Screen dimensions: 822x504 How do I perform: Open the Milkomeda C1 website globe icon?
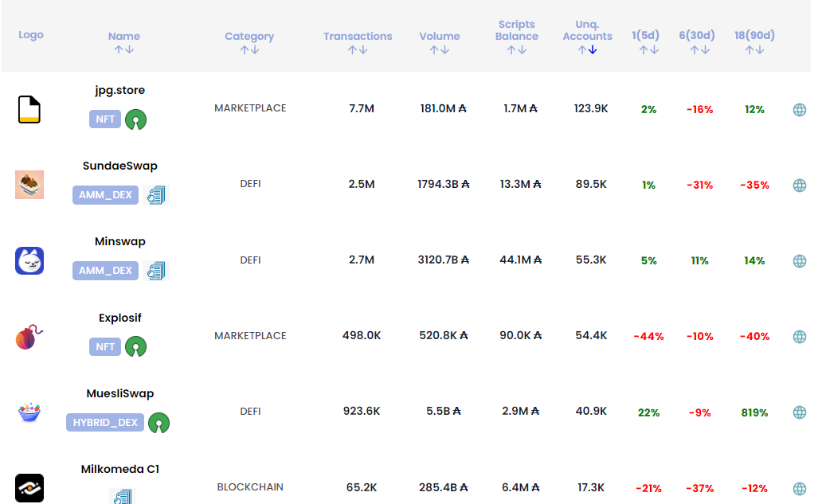[x=800, y=488]
